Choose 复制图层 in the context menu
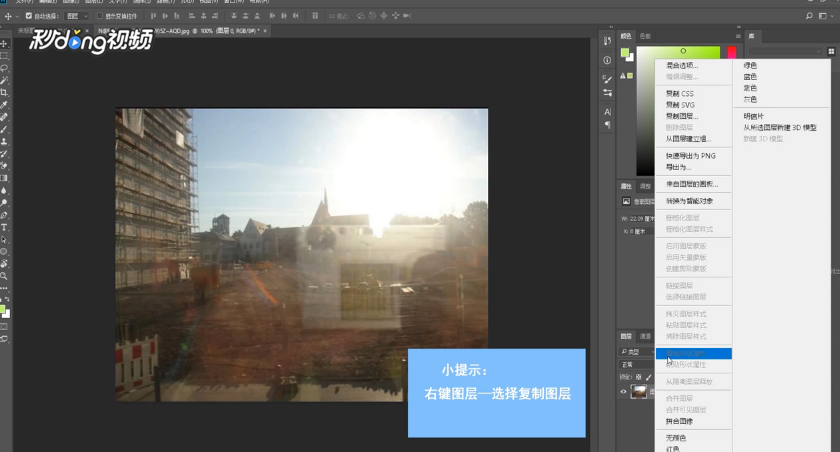This screenshot has height=452, width=840. (681, 116)
